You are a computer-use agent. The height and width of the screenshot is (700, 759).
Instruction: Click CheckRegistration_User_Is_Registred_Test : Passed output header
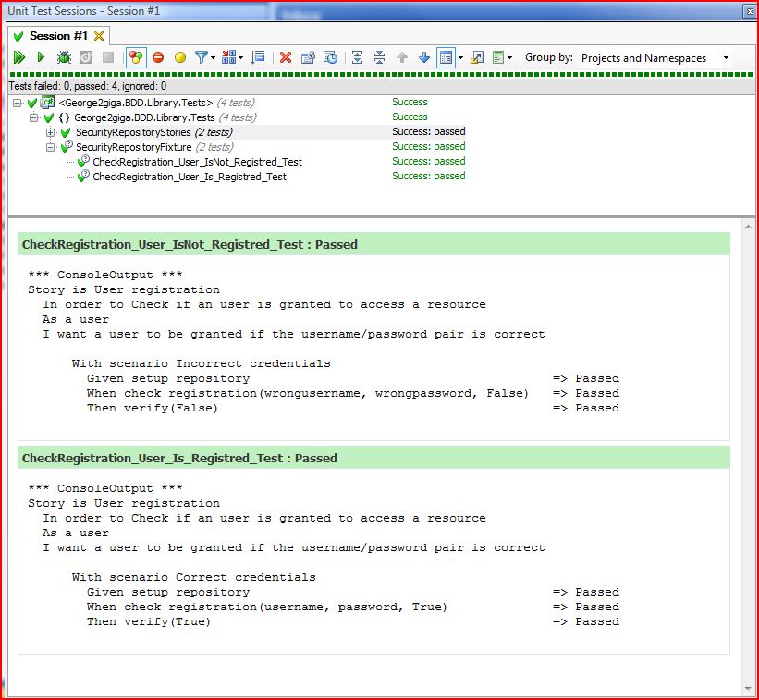(x=373, y=458)
